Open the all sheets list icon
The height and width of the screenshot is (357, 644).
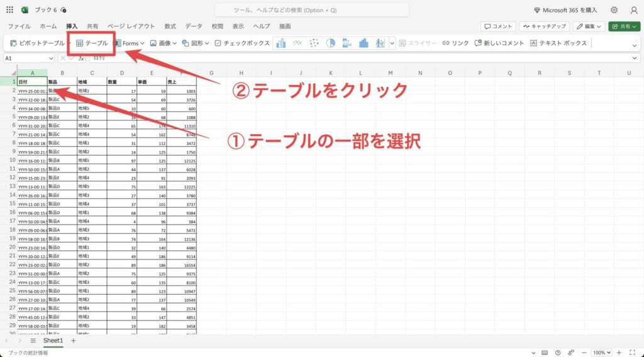33,341
